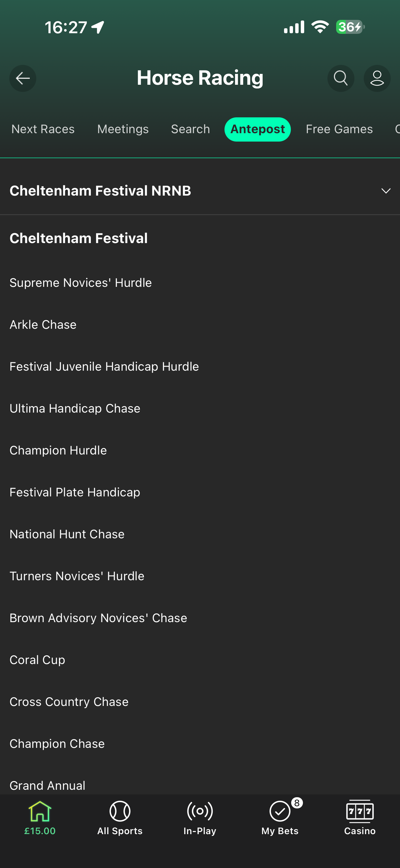View Coral Cup antepost odds
This screenshot has width=400, height=868.
[x=38, y=660]
